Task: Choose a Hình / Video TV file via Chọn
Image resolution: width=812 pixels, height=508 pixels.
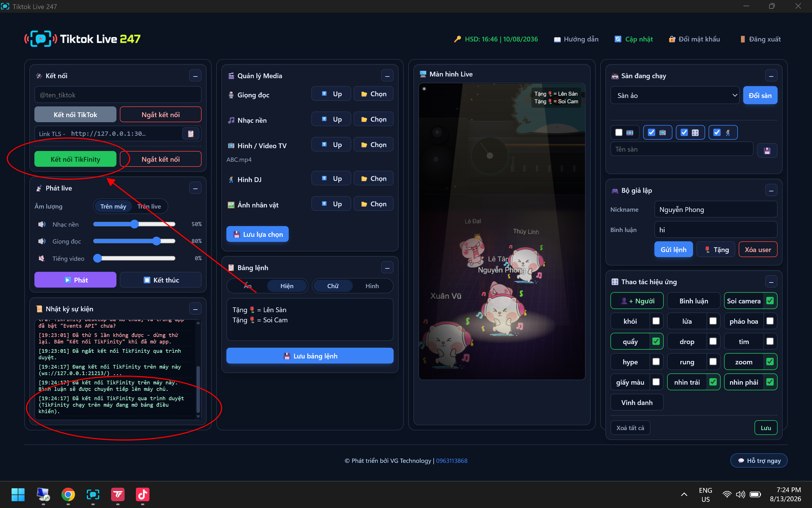Action: pos(374,144)
